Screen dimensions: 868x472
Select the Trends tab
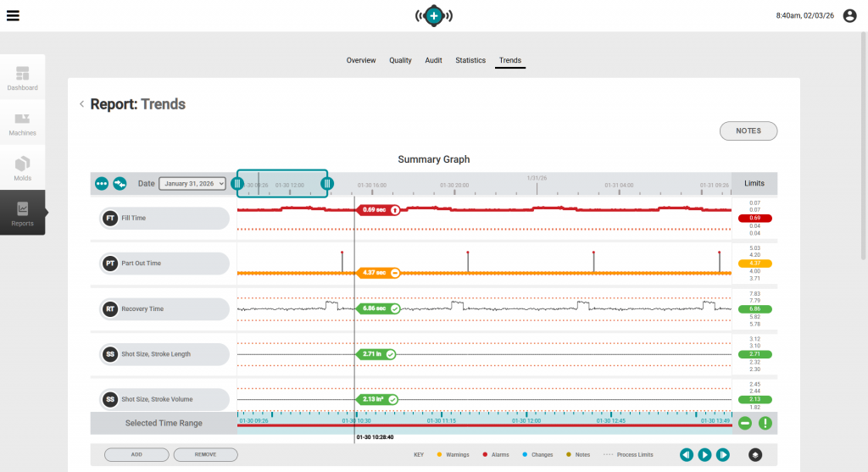pyautogui.click(x=509, y=60)
